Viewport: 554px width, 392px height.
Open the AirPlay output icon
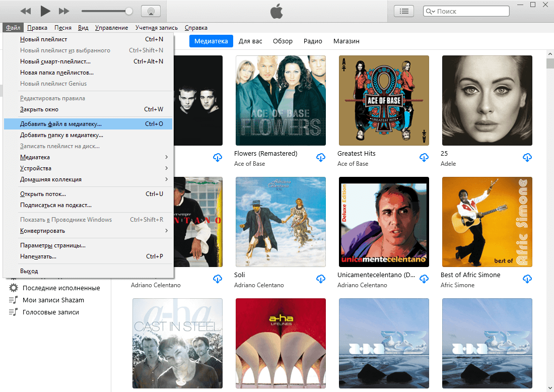coord(151,11)
